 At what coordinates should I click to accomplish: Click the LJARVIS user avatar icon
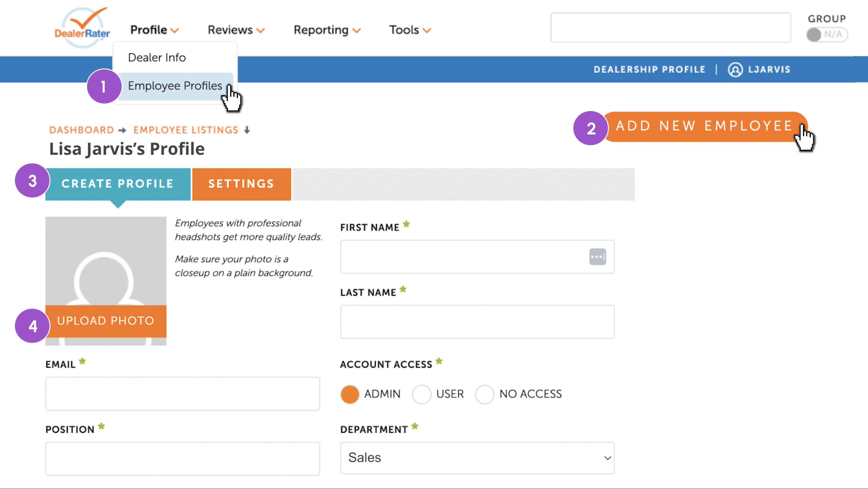[x=735, y=70]
